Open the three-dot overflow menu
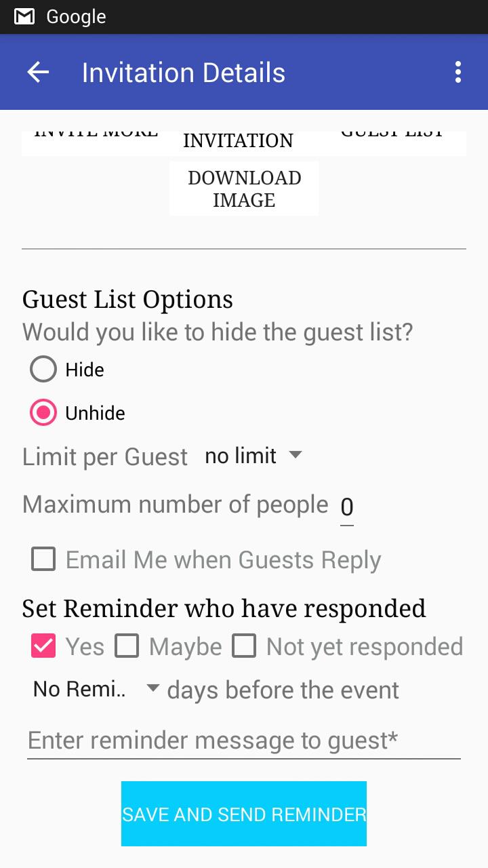The height and width of the screenshot is (868, 488). tap(458, 73)
